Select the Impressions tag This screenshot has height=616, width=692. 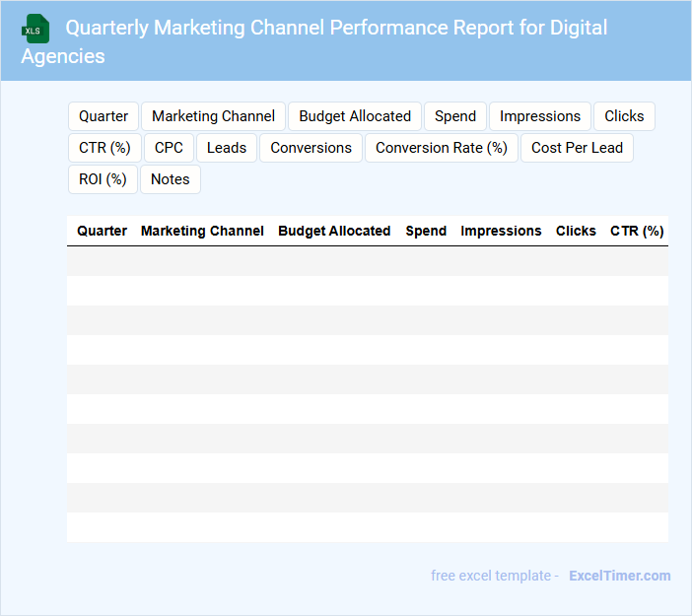[540, 116]
